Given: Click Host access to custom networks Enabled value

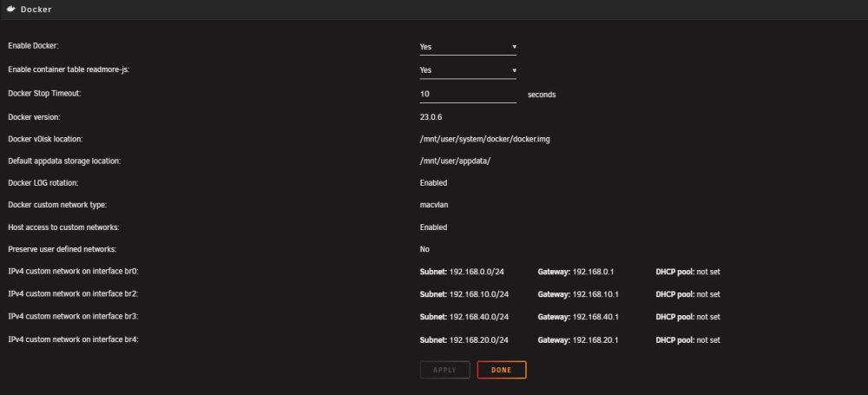Looking at the screenshot, I should [433, 227].
